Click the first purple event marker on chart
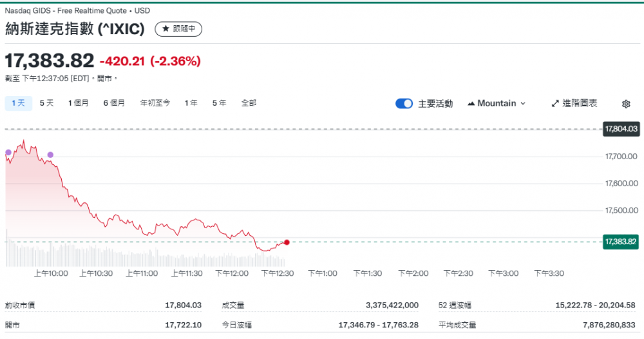This screenshot has height=339, width=644. click(x=8, y=153)
